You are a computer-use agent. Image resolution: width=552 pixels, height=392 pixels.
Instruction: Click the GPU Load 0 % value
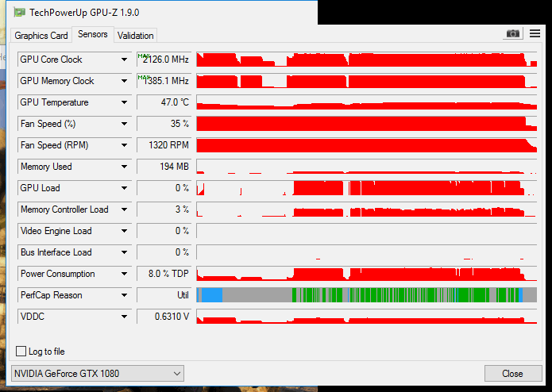(x=164, y=188)
